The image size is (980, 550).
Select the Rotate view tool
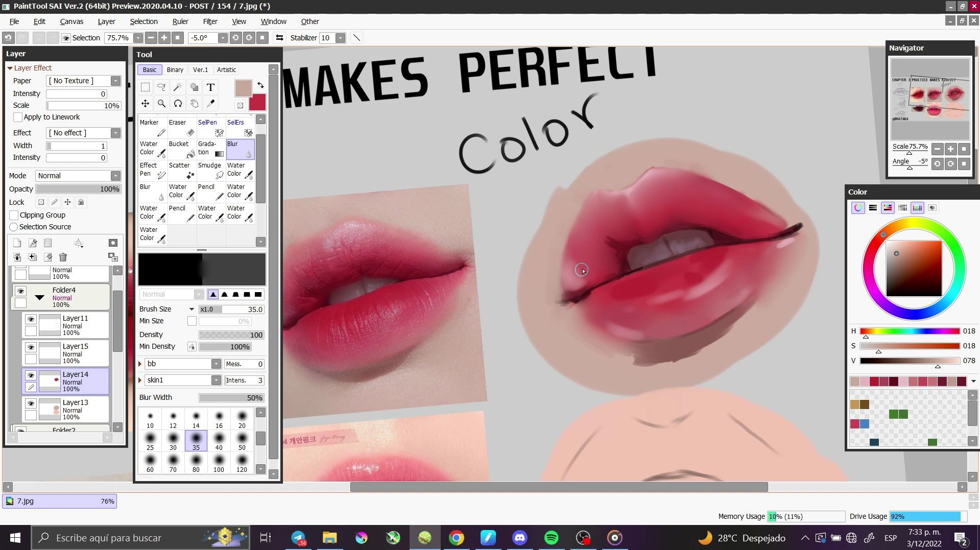click(x=178, y=104)
